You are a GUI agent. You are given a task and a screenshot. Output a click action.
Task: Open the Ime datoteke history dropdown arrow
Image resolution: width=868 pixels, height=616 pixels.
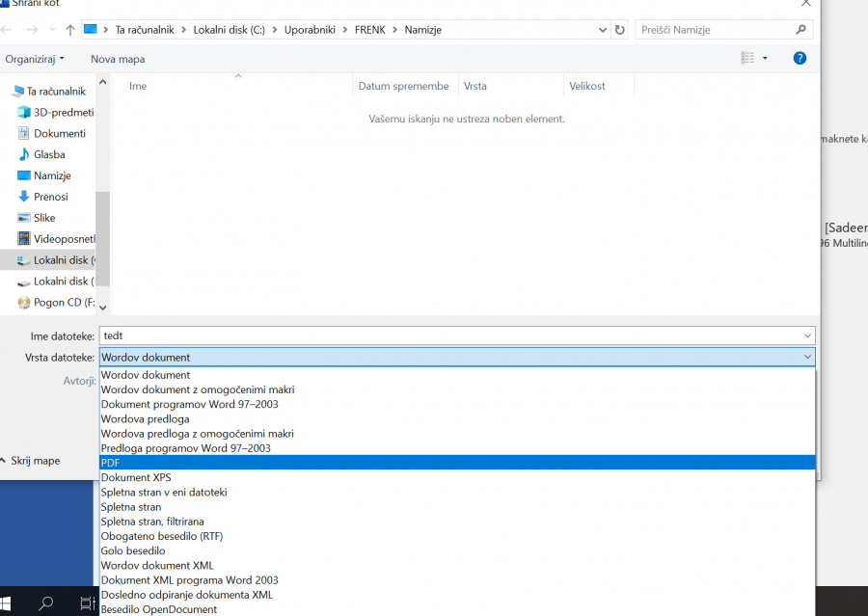(807, 335)
